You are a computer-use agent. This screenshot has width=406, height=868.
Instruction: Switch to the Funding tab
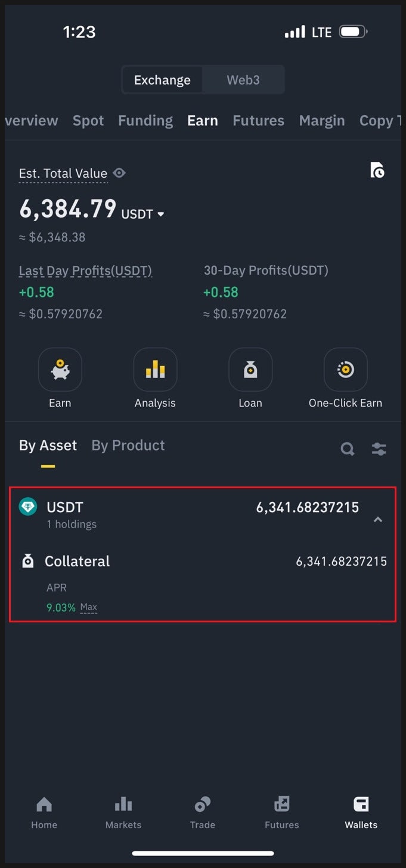[145, 120]
